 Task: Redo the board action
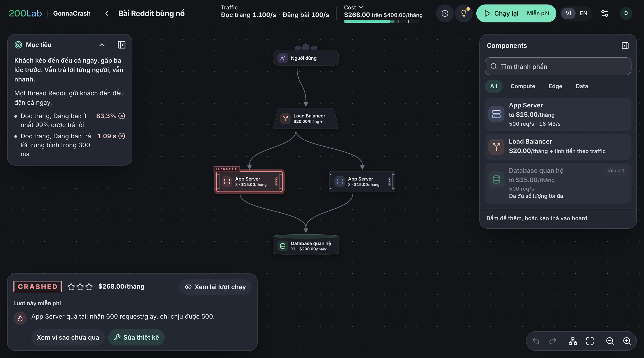point(553,341)
